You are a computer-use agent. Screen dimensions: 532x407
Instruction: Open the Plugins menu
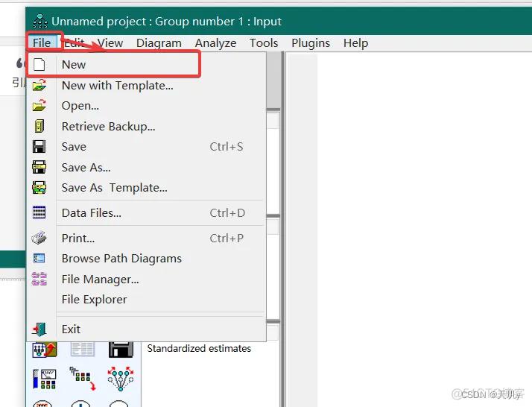(311, 43)
